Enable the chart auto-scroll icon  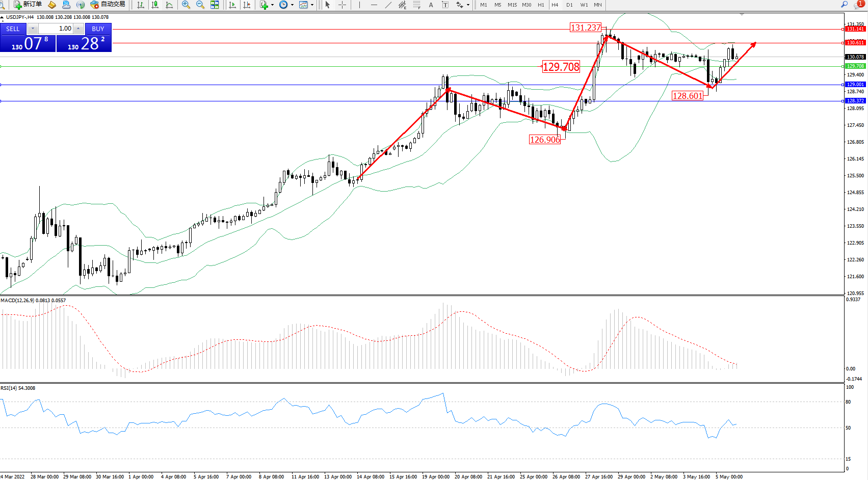tap(232, 5)
